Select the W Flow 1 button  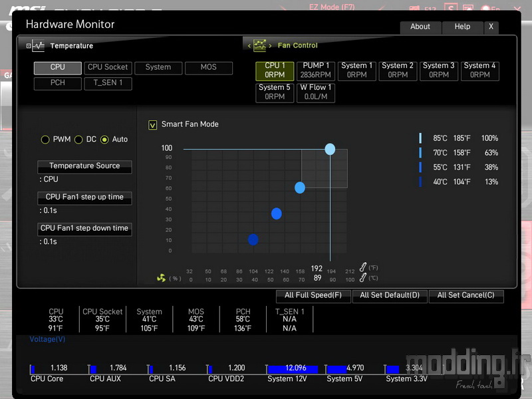pos(316,92)
